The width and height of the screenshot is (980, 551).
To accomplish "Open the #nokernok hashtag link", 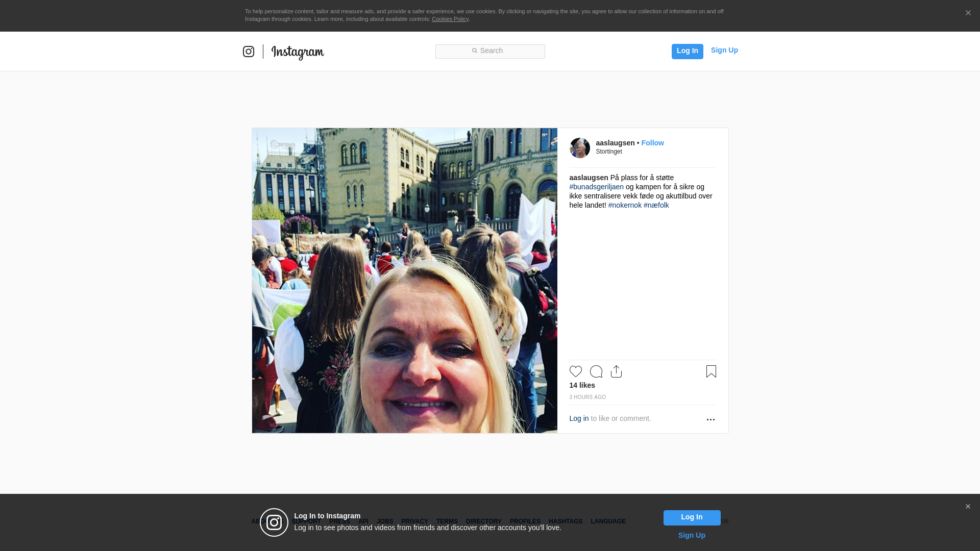I will point(625,205).
